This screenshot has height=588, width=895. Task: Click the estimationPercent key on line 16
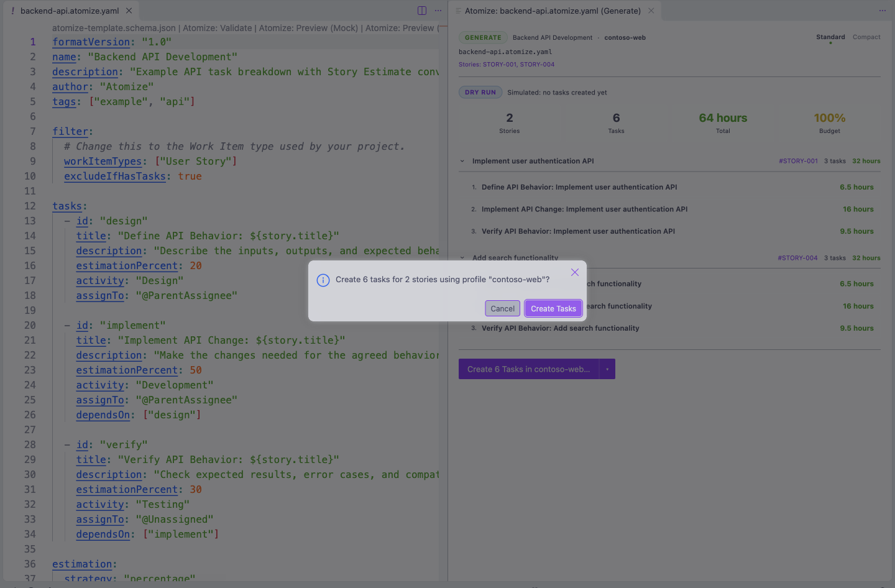127,265
